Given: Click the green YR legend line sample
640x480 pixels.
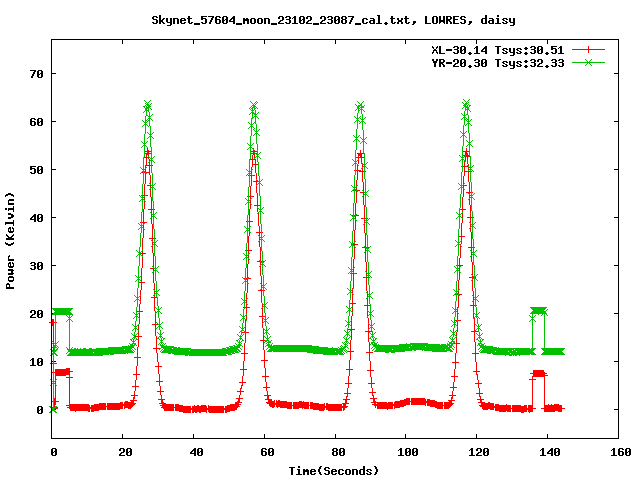Looking at the screenshot, I should (588, 62).
